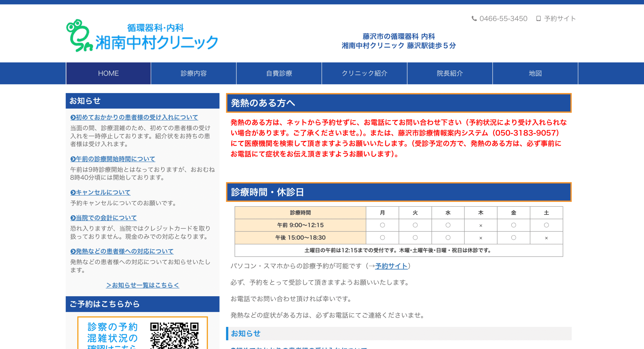
Task: Click the 藤沢市の循環器科 内科 tagline text
Action: click(399, 37)
